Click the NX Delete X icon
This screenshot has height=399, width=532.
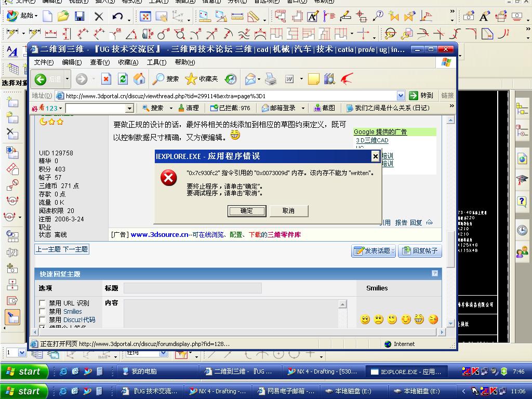tap(99, 16)
